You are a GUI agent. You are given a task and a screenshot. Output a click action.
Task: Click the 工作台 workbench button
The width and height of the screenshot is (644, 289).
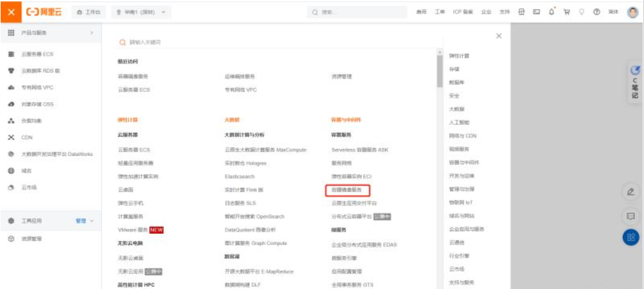pos(89,12)
